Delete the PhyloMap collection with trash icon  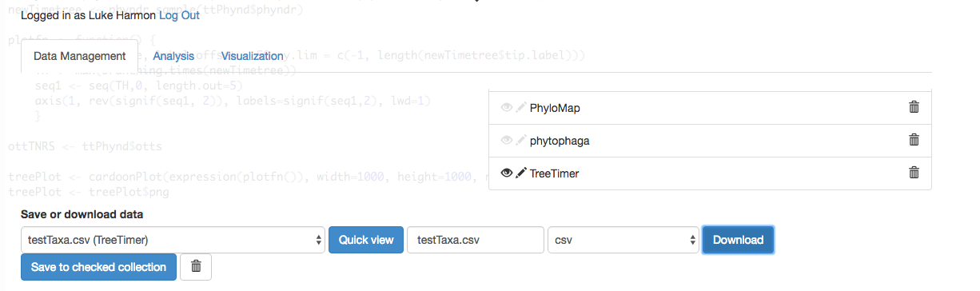tap(914, 107)
